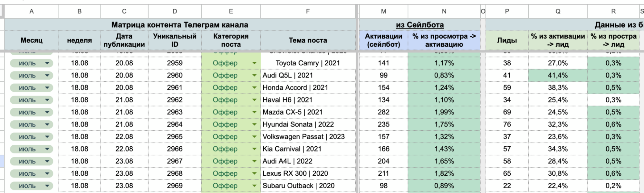Expand Оффер category dropdown for Honda Accord row
The image size is (644, 193).
[x=255, y=87]
